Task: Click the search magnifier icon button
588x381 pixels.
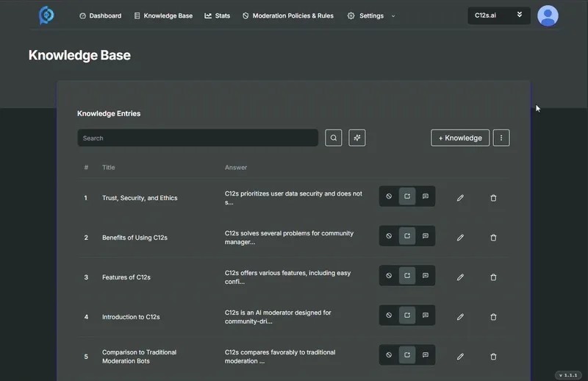Action: 333,138
